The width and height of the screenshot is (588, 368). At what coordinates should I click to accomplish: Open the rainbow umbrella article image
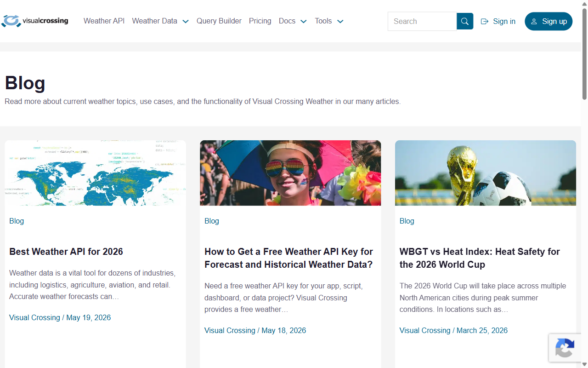(x=290, y=173)
